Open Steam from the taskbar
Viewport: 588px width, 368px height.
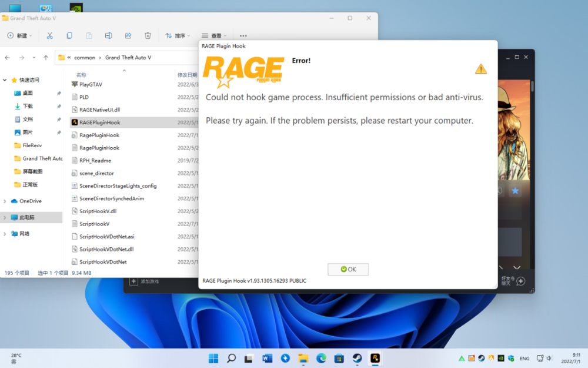tap(357, 358)
